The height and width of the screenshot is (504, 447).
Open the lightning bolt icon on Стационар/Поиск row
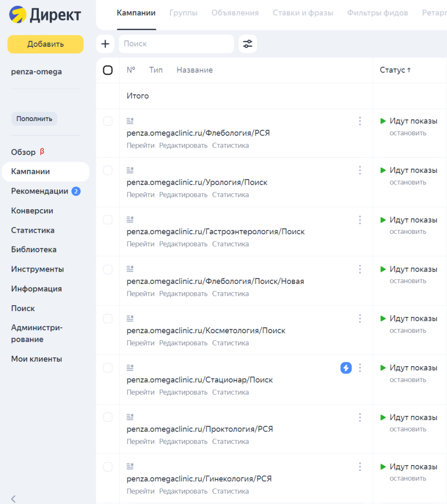point(346,368)
